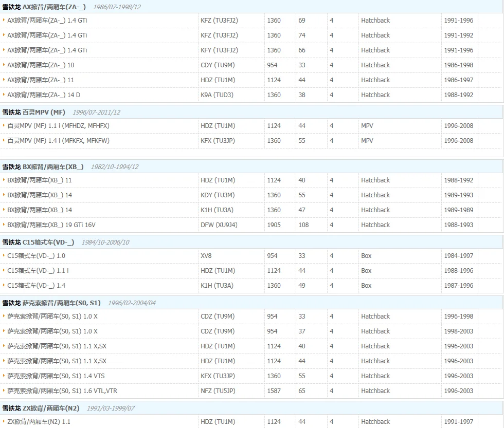Click the year range 1991-1997

459,422
